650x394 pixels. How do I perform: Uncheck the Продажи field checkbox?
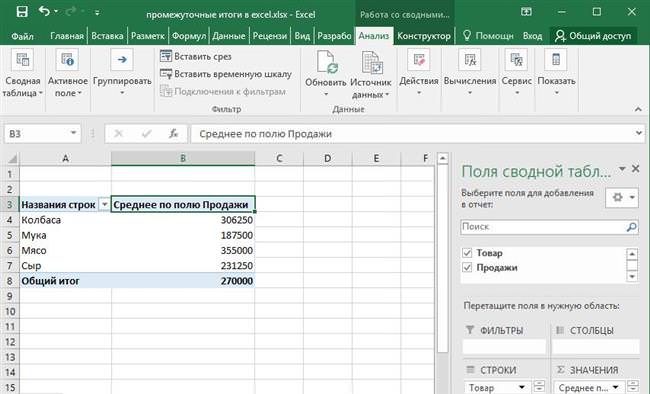click(x=467, y=268)
